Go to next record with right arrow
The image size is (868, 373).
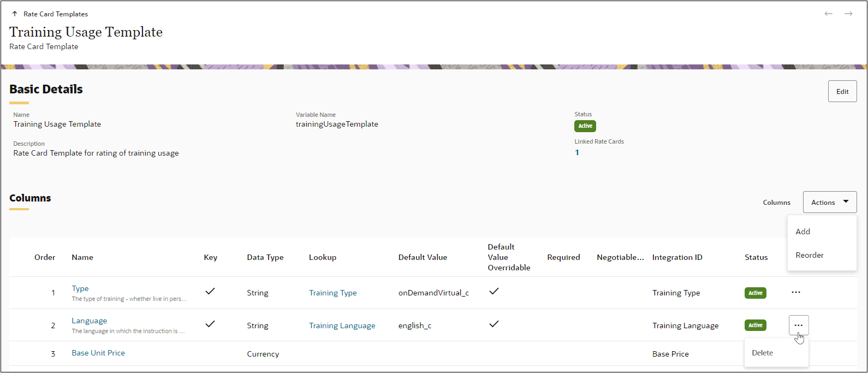point(848,14)
